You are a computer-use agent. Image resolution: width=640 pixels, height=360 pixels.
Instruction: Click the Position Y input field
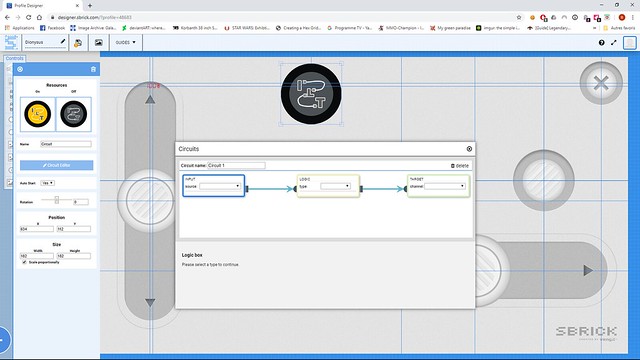[73, 229]
